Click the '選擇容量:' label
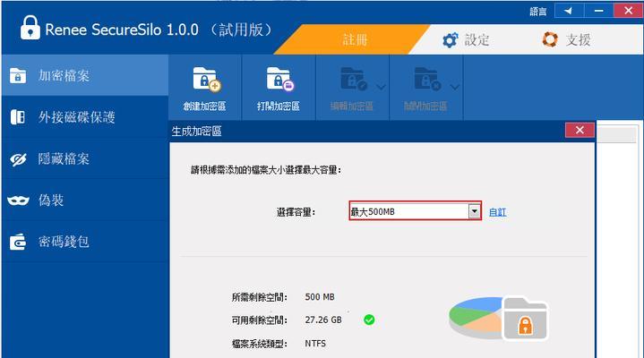Image resolution: width=644 pixels, height=358 pixels. click(x=296, y=212)
